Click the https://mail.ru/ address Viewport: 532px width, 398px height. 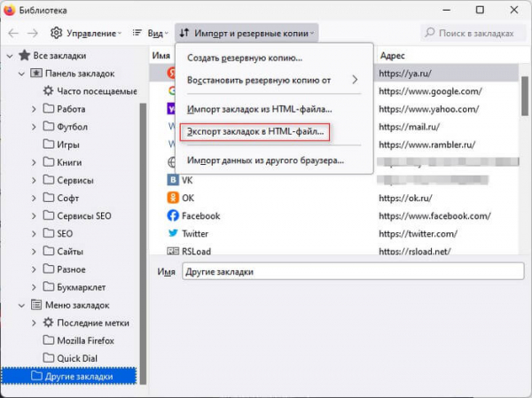[x=409, y=127]
